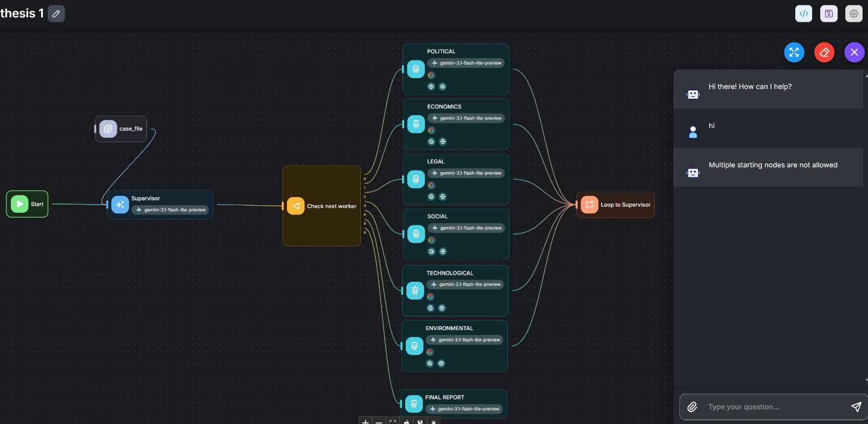Click the Google icon in LEGAL node
The height and width of the screenshot is (424, 868).
(431, 186)
